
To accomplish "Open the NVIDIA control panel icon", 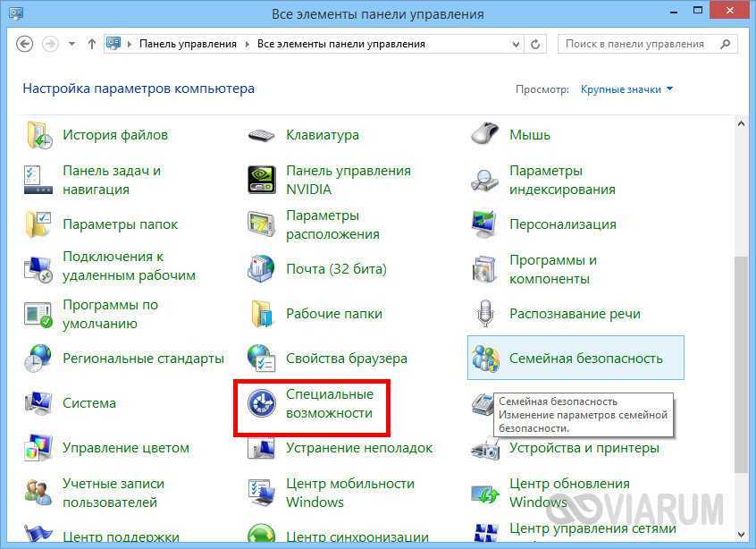I will [262, 180].
